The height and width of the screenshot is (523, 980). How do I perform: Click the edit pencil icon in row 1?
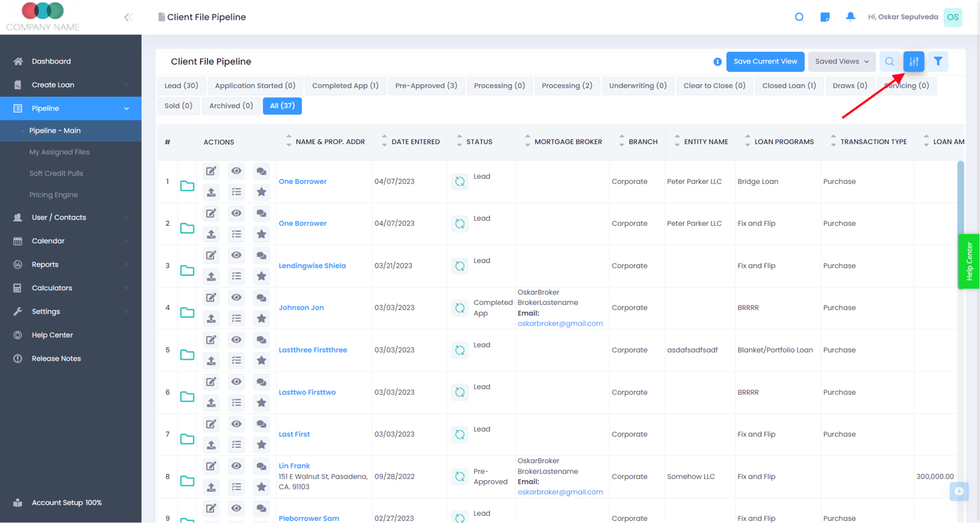click(212, 171)
